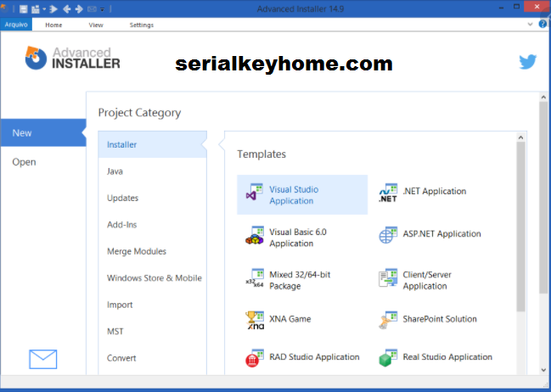Click the XNA Game trophy icon

pos(255,320)
